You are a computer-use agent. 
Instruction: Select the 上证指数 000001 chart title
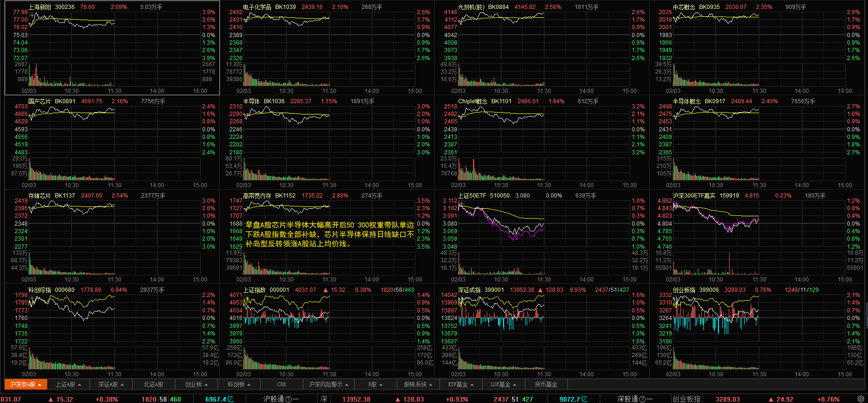pyautogui.click(x=266, y=290)
